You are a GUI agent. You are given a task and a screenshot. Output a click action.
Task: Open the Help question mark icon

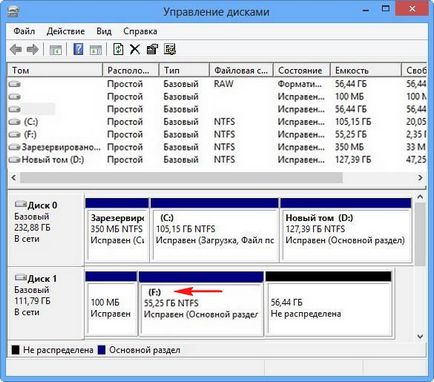click(78, 49)
